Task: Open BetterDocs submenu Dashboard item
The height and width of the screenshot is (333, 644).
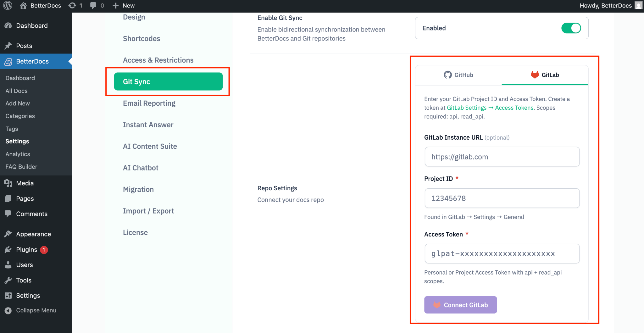Action: pyautogui.click(x=20, y=78)
